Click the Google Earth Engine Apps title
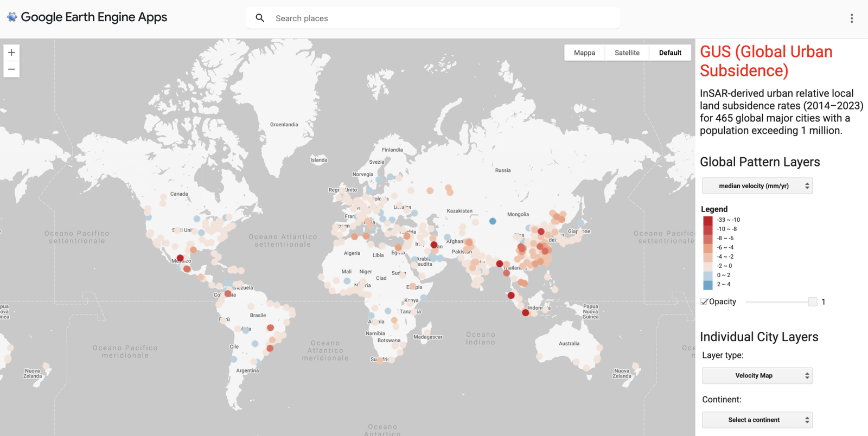Viewport: 868px width, 436px height. tap(94, 17)
